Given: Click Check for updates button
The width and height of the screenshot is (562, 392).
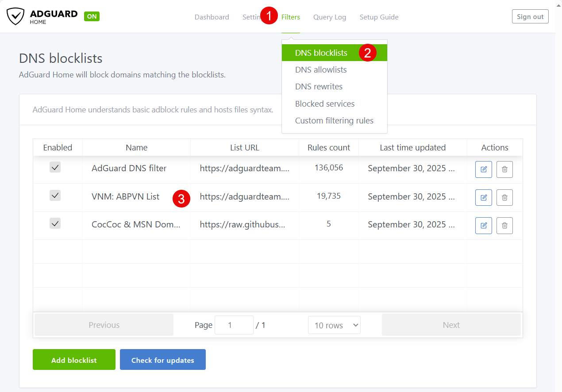Looking at the screenshot, I should pos(162,360).
